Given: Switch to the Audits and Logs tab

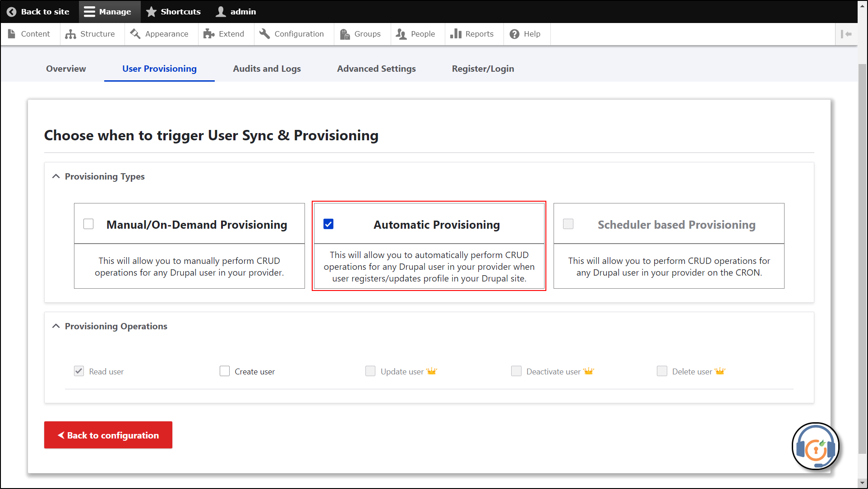Looking at the screenshot, I should pos(267,69).
